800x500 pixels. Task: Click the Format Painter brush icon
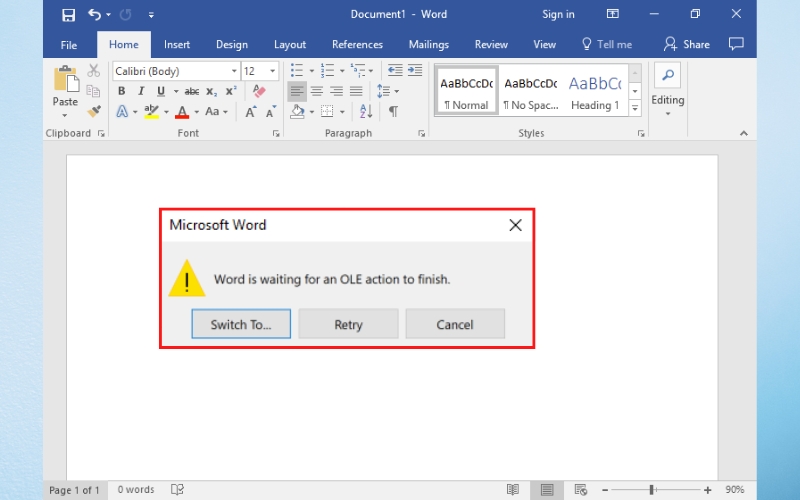pos(94,111)
